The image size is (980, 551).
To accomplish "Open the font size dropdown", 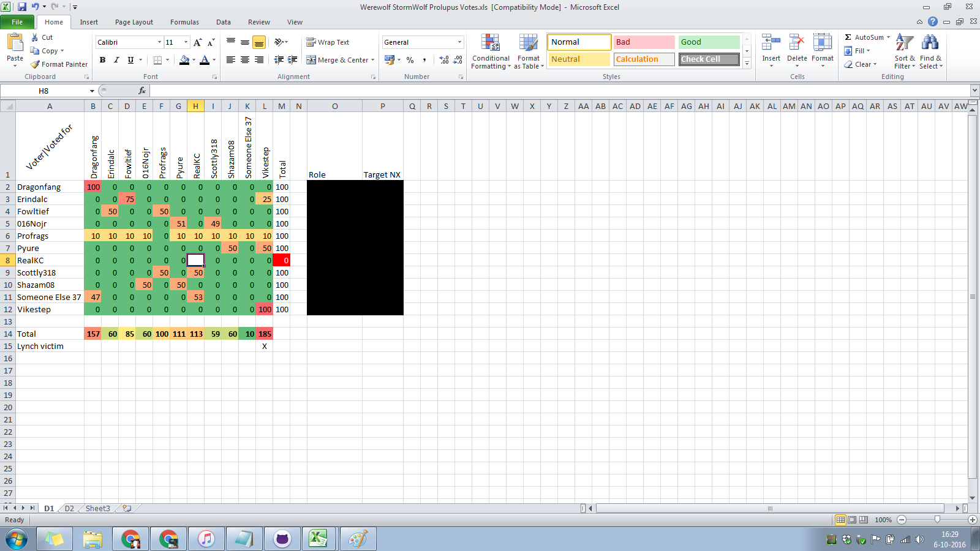I will click(x=186, y=42).
